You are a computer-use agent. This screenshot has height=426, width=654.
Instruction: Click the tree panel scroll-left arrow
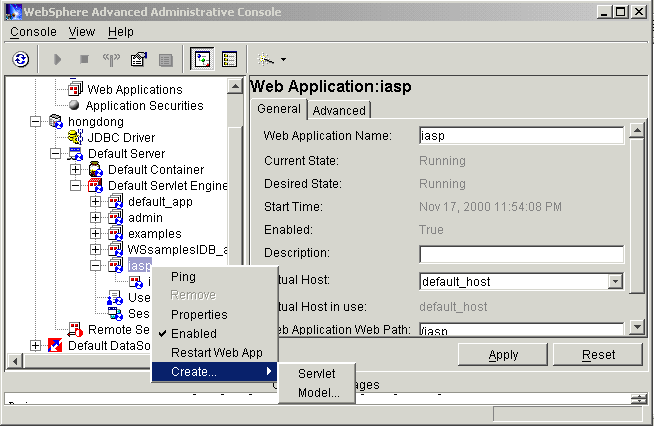pyautogui.click(x=15, y=361)
